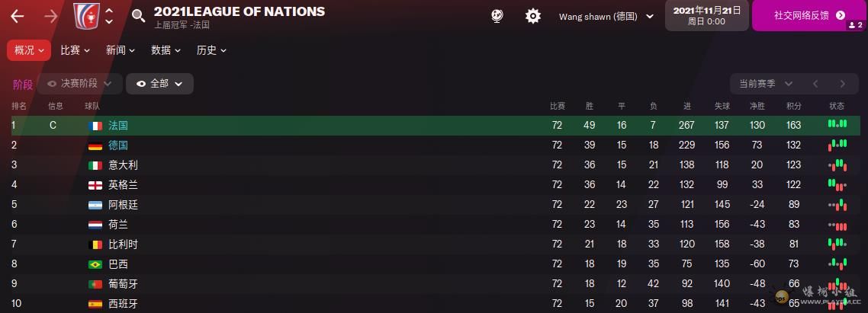Open the settings gear icon
868x313 pixels.
[532, 16]
